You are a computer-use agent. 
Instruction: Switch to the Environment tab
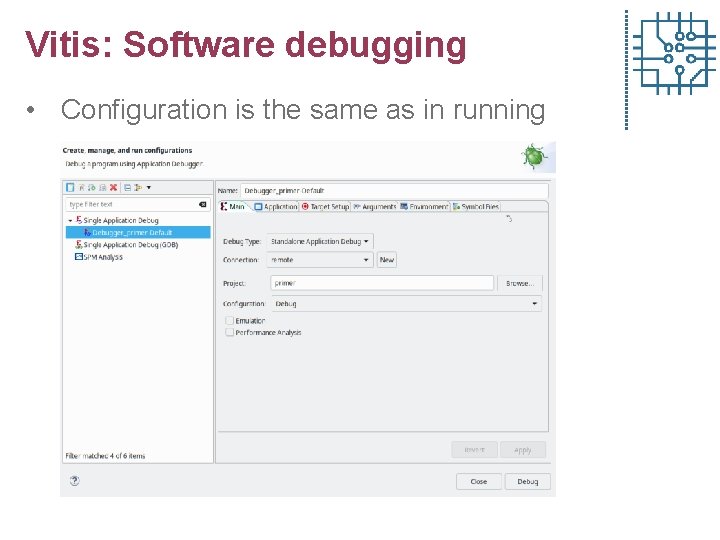pos(424,207)
